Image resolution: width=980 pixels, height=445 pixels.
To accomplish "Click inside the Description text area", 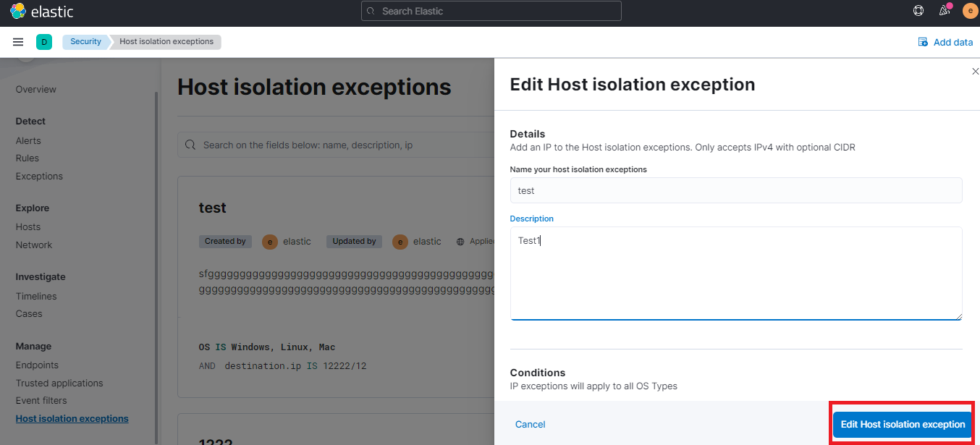I will click(736, 274).
